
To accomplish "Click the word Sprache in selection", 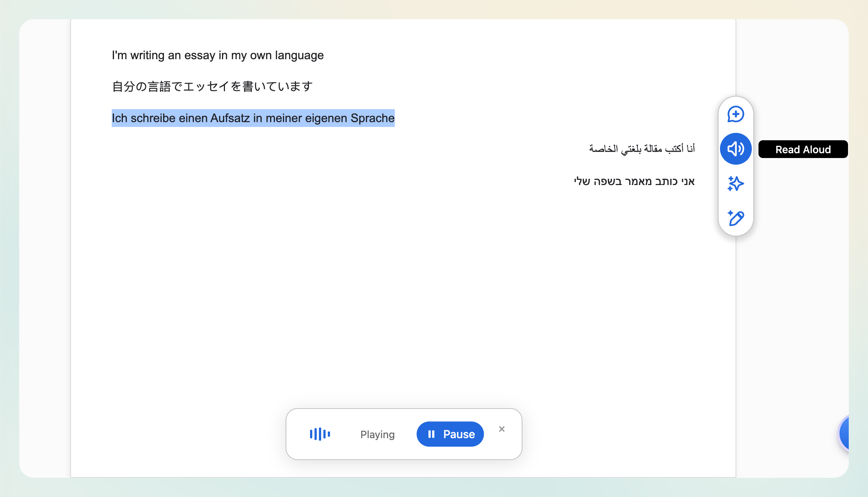I will 372,118.
